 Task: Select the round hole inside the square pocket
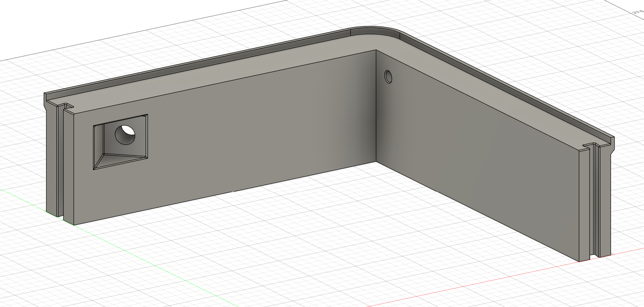click(125, 135)
